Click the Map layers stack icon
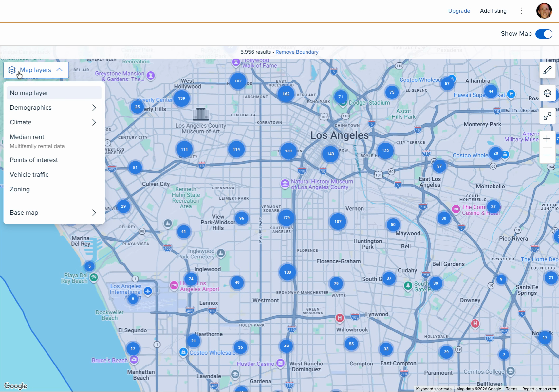Screen dimensions: 559x392 coord(12,70)
